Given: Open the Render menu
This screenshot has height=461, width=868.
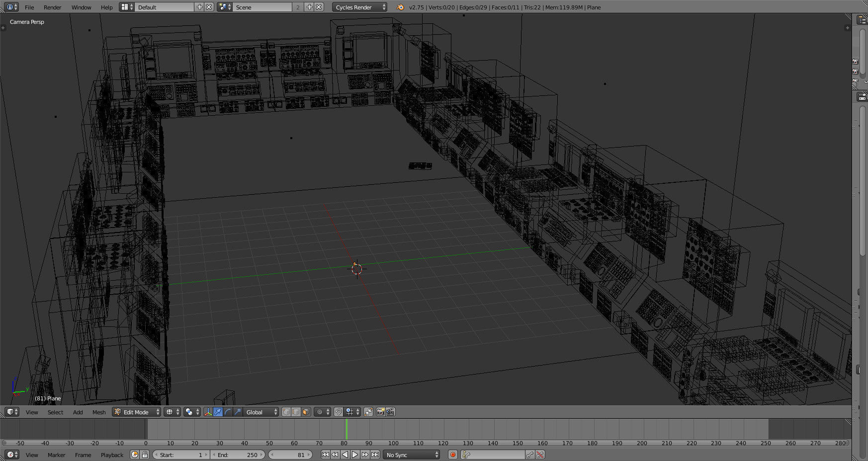Looking at the screenshot, I should pos(52,7).
